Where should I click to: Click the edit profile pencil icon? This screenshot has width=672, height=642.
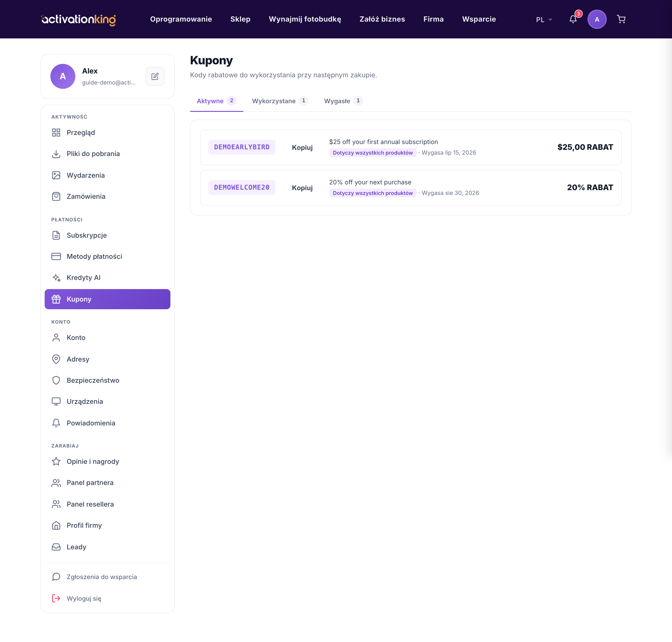[155, 76]
